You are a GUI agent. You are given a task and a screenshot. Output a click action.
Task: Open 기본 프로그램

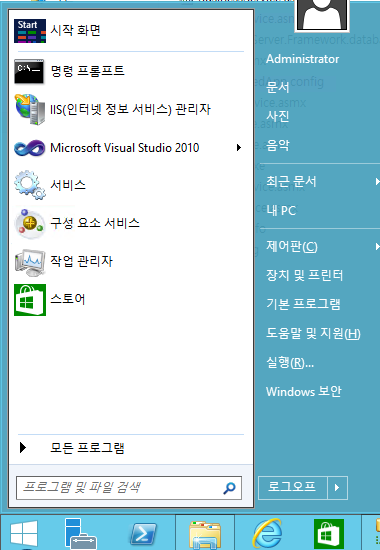303,304
